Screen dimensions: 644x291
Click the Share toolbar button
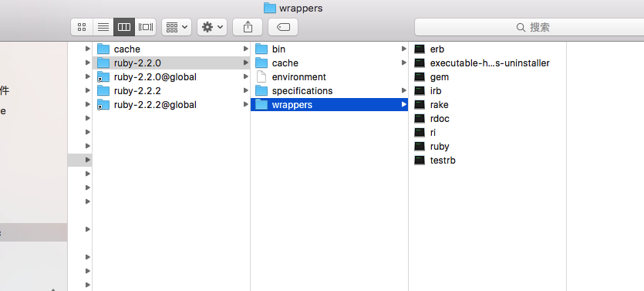pos(248,27)
